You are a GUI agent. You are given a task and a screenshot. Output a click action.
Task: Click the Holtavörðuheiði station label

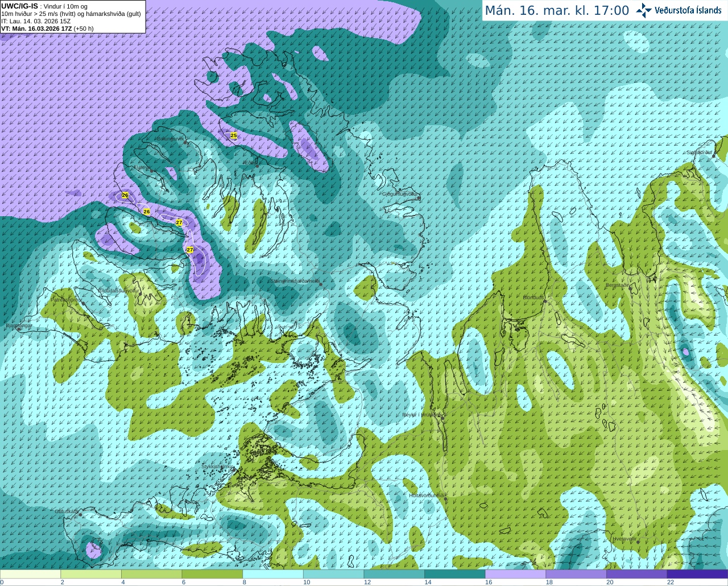pos(426,496)
